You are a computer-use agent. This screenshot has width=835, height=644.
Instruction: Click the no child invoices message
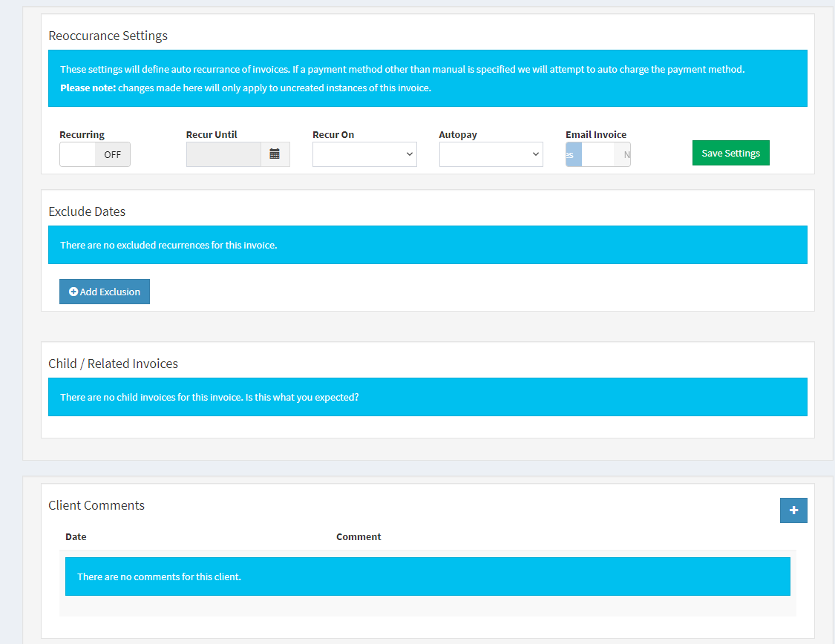pyautogui.click(x=428, y=397)
